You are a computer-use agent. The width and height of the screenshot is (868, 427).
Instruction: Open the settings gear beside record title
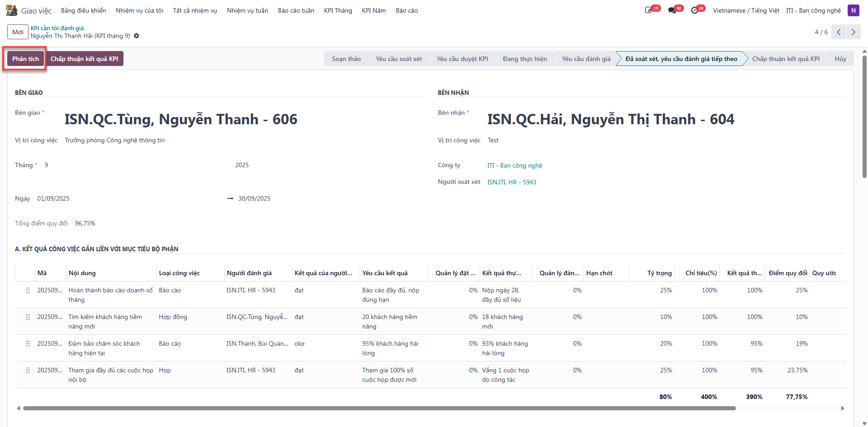[137, 36]
